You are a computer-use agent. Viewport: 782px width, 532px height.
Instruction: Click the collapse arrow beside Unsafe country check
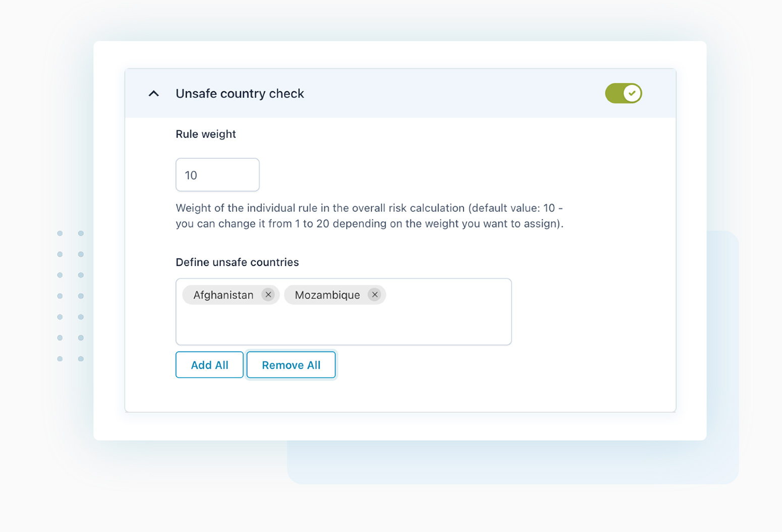[153, 93]
